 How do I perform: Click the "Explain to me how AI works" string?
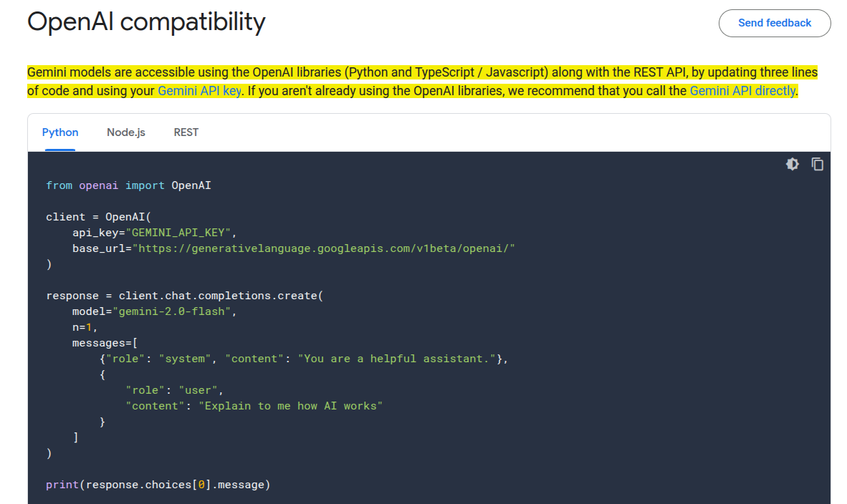[291, 406]
